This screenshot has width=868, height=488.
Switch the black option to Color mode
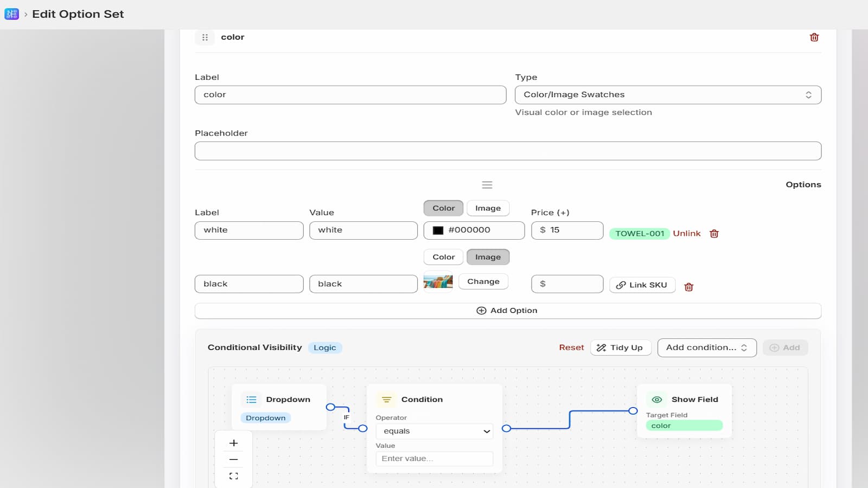point(443,256)
